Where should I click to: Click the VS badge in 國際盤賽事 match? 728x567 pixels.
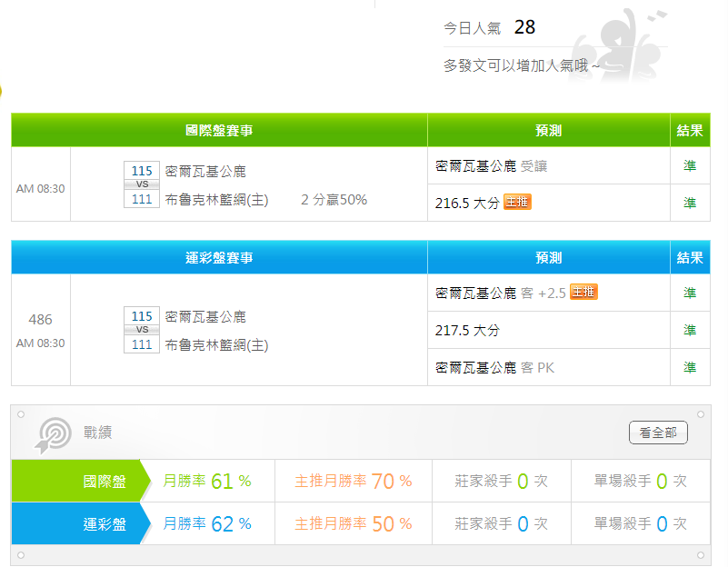tap(142, 184)
